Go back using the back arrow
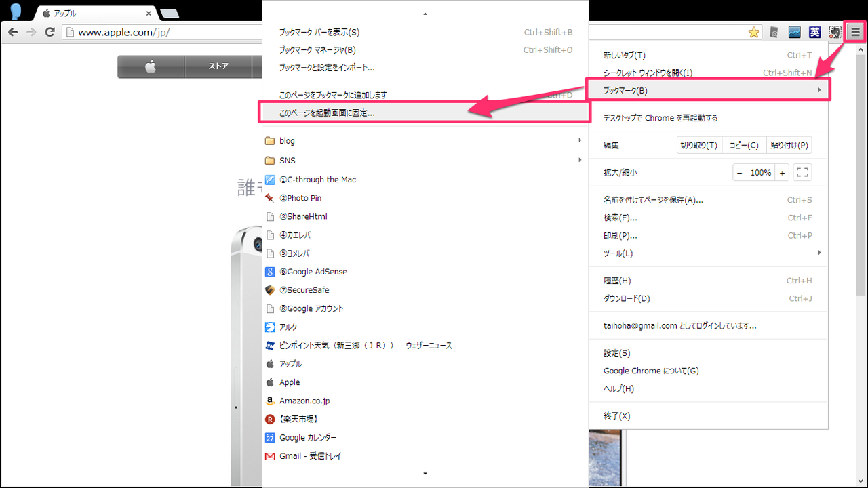This screenshot has width=868, height=488. click(14, 32)
